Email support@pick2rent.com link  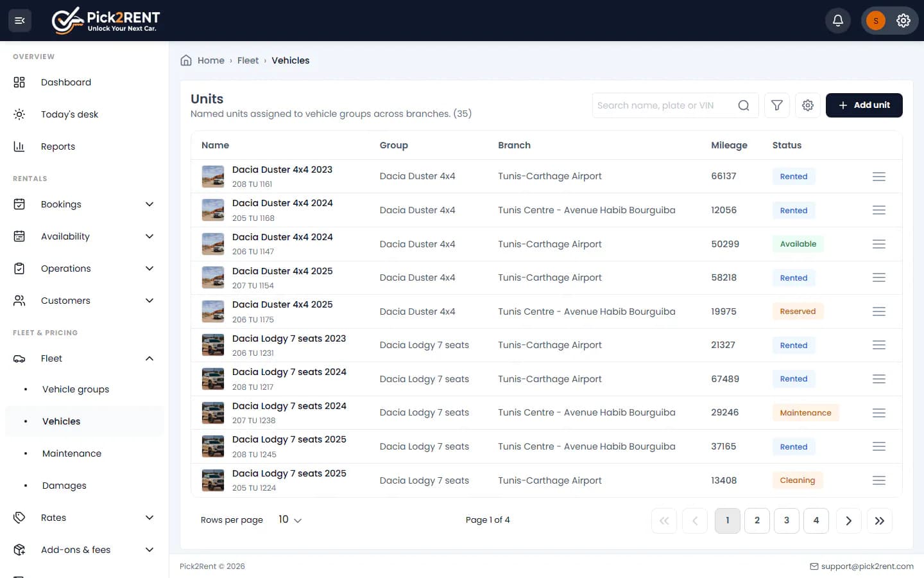click(862, 566)
